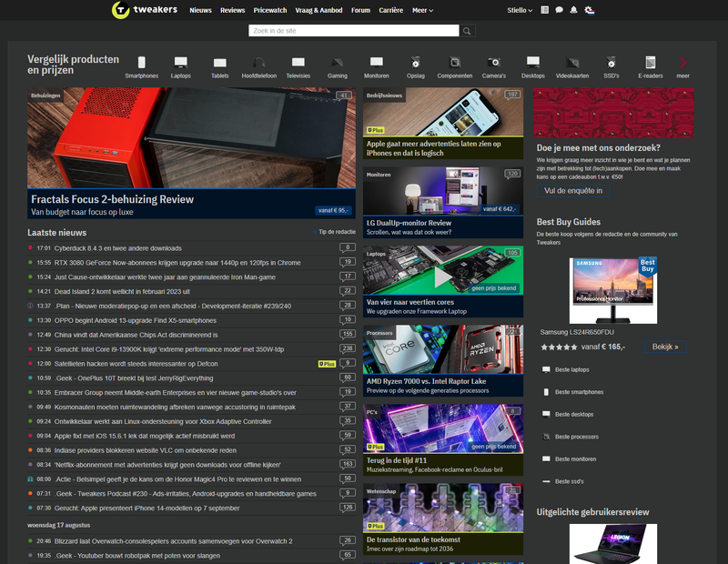This screenshot has height=564, width=728.
Task: Open comment count for Cyberduck 8.4.3 news
Action: pos(348,247)
